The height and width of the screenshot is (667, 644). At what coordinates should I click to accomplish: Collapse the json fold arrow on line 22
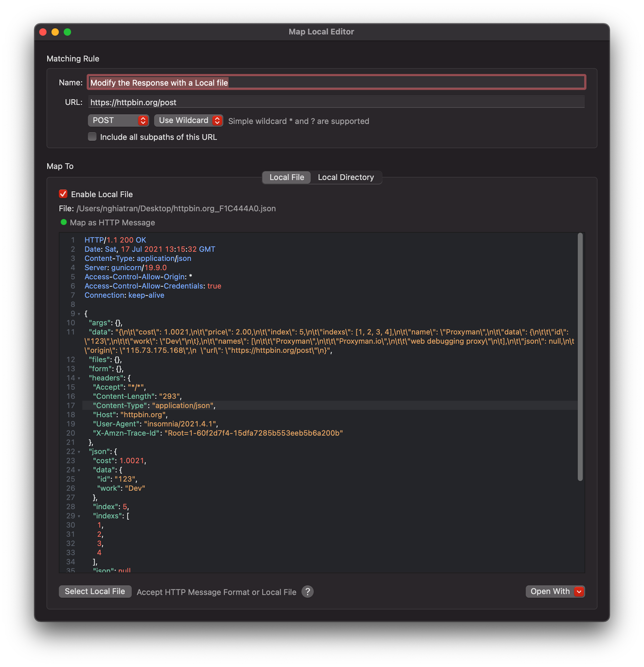coord(79,452)
